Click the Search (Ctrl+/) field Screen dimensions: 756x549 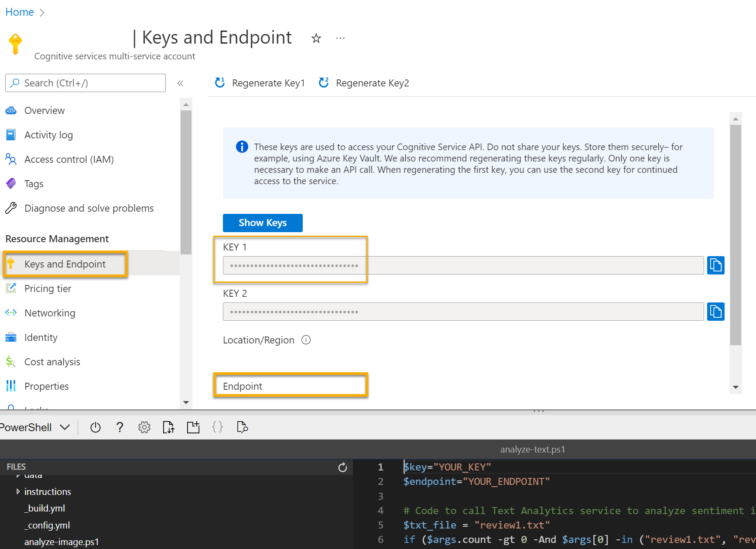click(86, 83)
